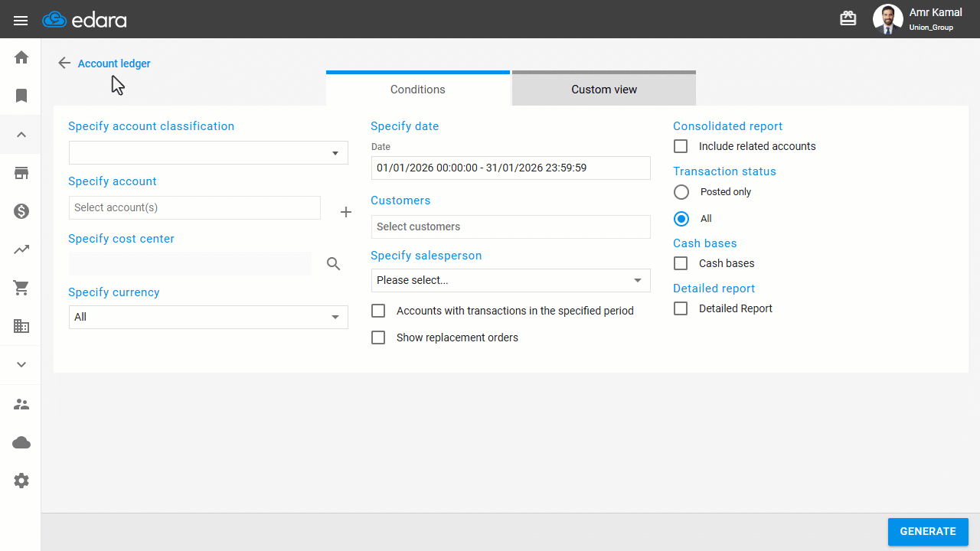Screen dimensions: 980x551
Task: Collapse sidebar section with up chevron
Action: click(21, 135)
